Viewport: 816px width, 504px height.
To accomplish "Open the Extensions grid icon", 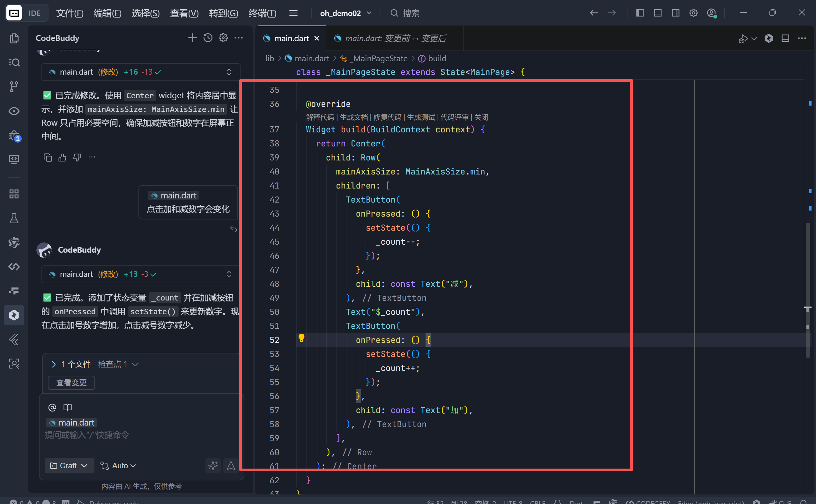I will (x=14, y=194).
